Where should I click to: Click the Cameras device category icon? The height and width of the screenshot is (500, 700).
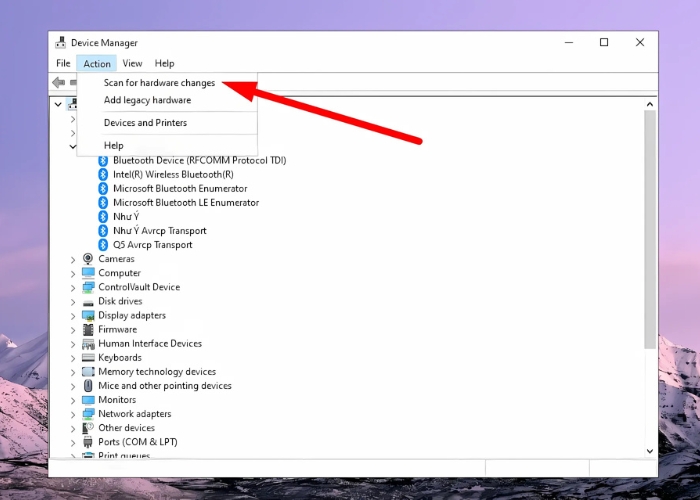[88, 259]
